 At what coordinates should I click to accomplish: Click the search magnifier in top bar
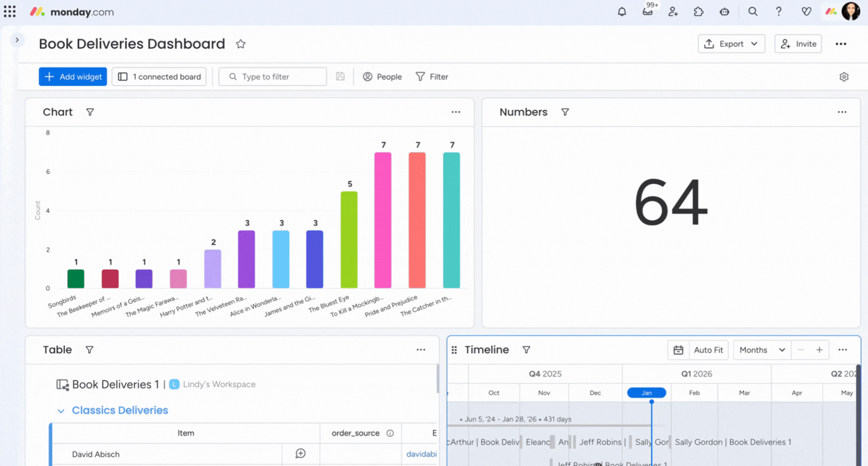(752, 11)
